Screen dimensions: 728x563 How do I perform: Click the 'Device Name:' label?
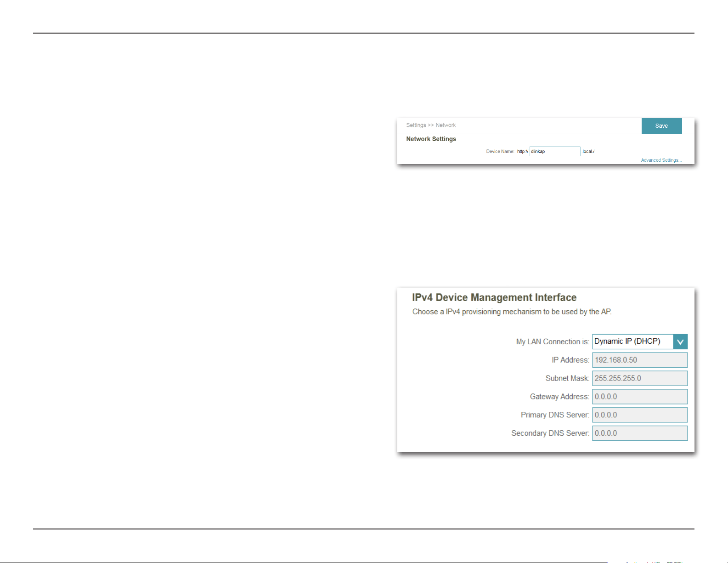tap(500, 152)
